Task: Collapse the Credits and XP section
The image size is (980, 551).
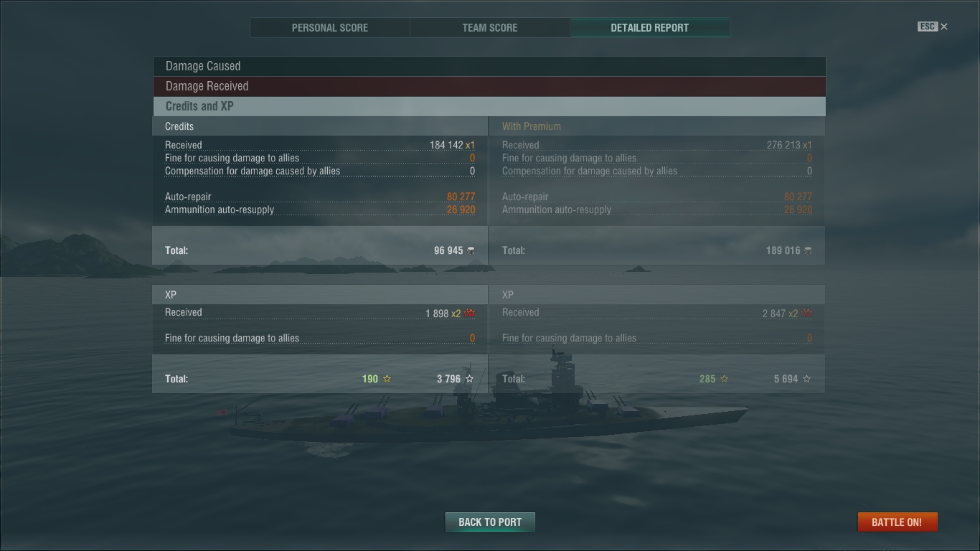Action: point(489,106)
